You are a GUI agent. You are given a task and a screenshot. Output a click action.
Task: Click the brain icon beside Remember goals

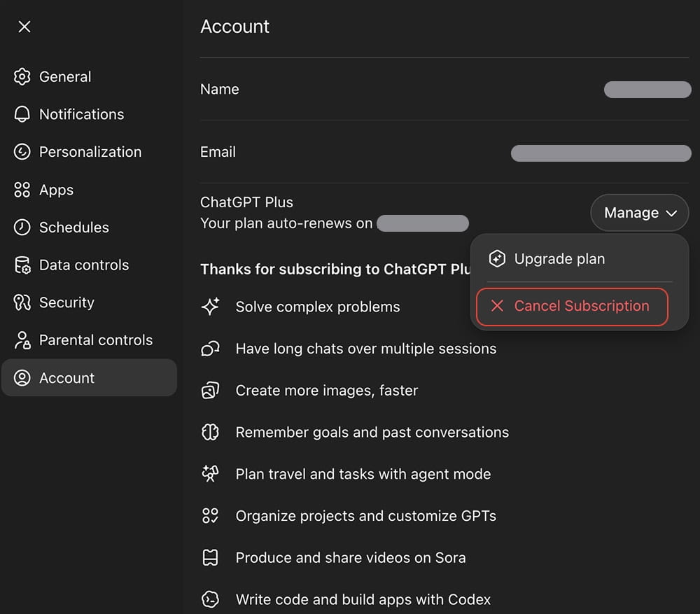pos(210,432)
